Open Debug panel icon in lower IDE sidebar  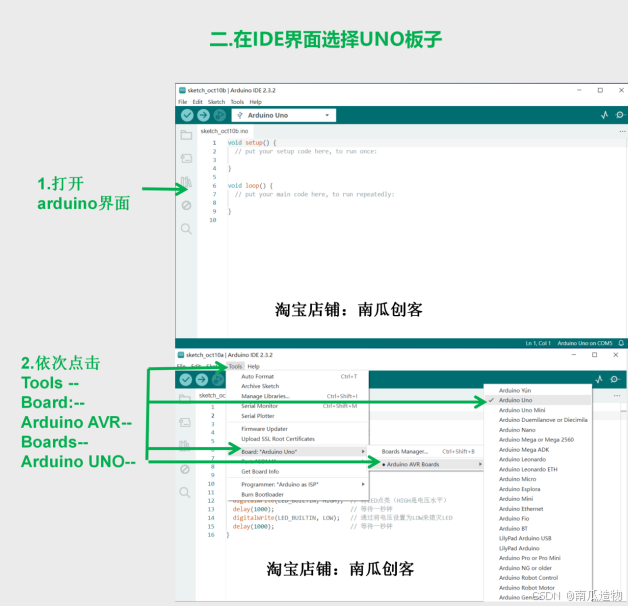pyautogui.click(x=185, y=469)
